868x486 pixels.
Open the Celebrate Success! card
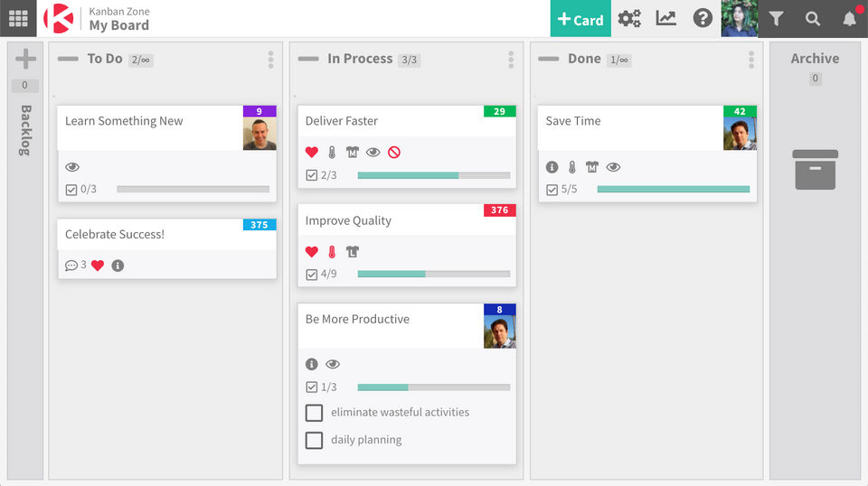click(x=115, y=235)
